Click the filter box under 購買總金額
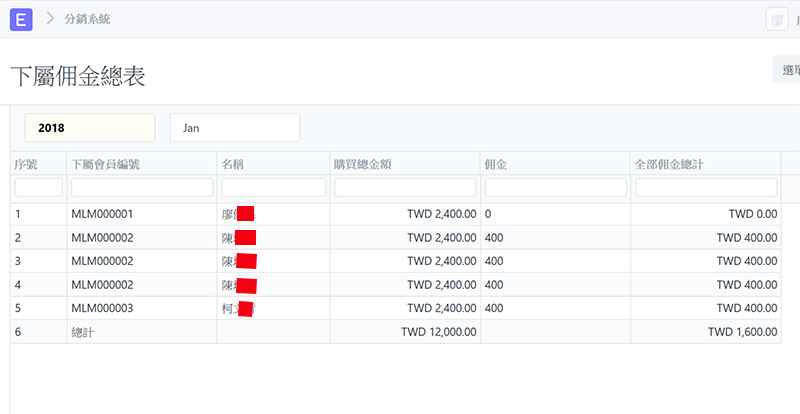 coord(405,187)
